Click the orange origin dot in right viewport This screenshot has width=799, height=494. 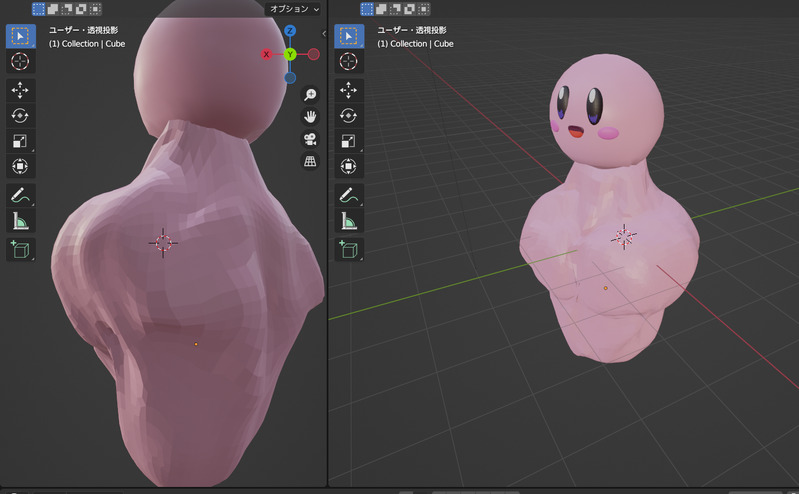coord(605,288)
